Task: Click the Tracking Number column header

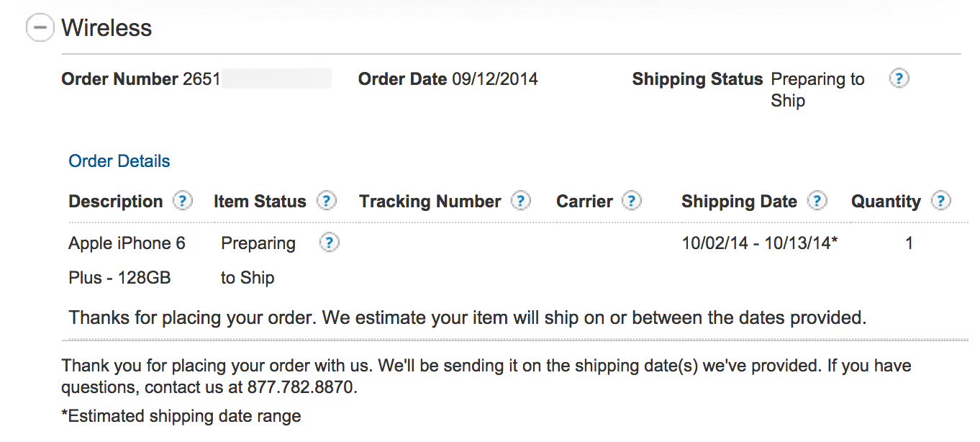Action: pos(430,202)
